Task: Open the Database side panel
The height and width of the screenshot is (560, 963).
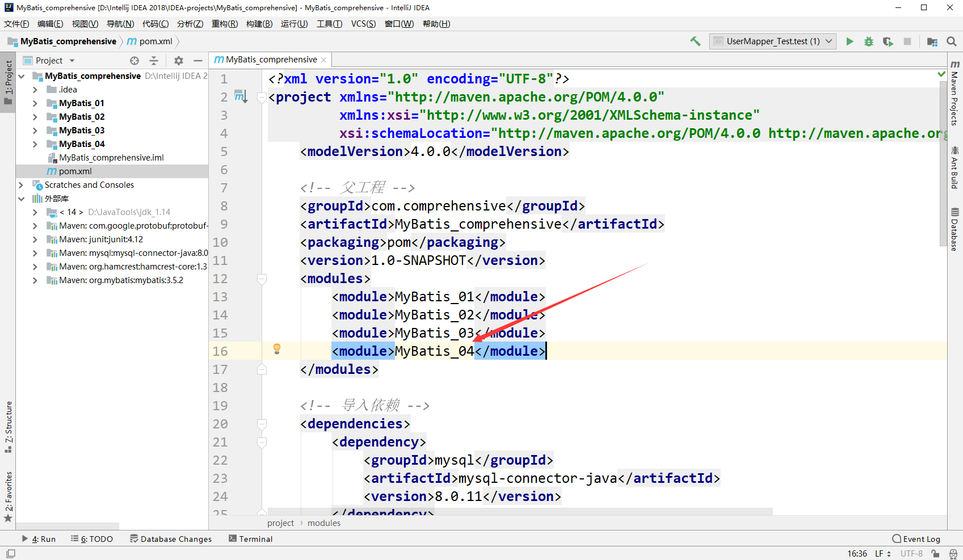Action: point(955,229)
